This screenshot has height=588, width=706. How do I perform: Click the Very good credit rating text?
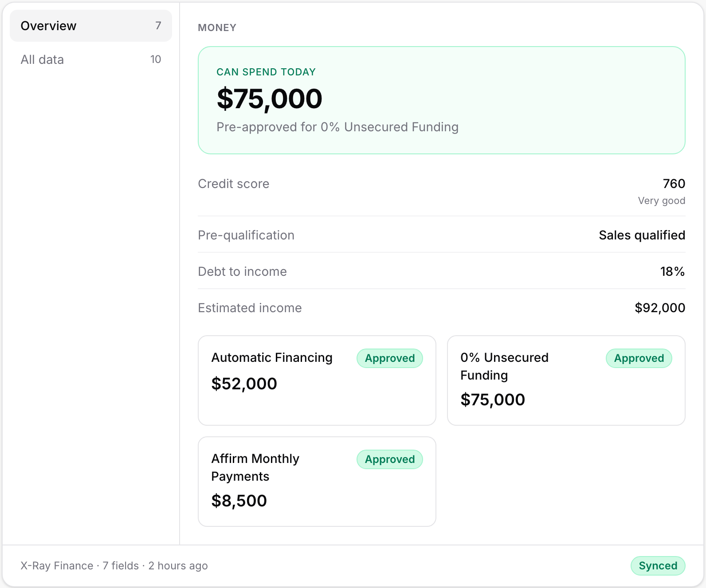[662, 201]
